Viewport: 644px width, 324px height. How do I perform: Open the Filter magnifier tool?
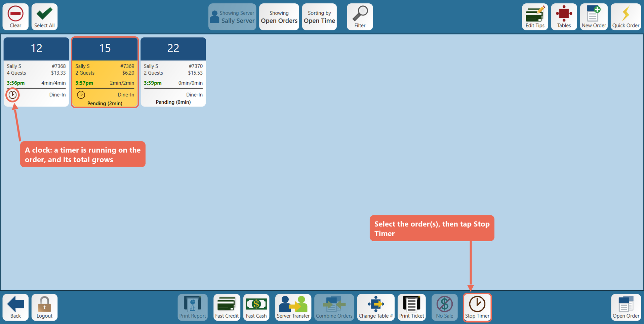(360, 17)
